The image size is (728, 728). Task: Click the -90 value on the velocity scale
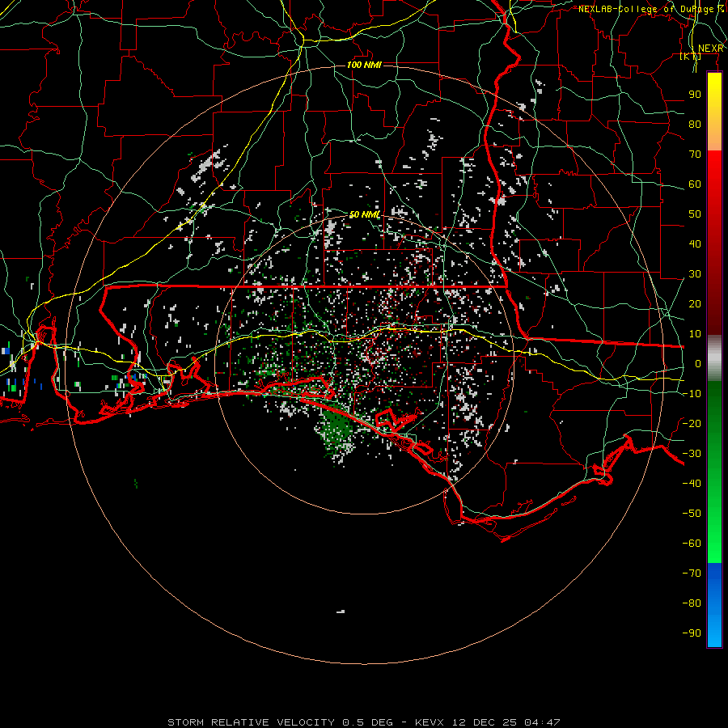(x=692, y=633)
